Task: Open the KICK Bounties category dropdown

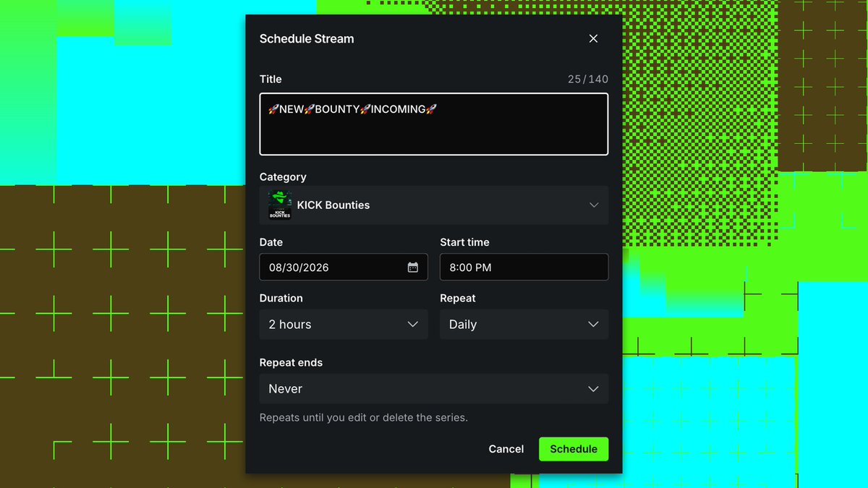Action: coord(434,205)
